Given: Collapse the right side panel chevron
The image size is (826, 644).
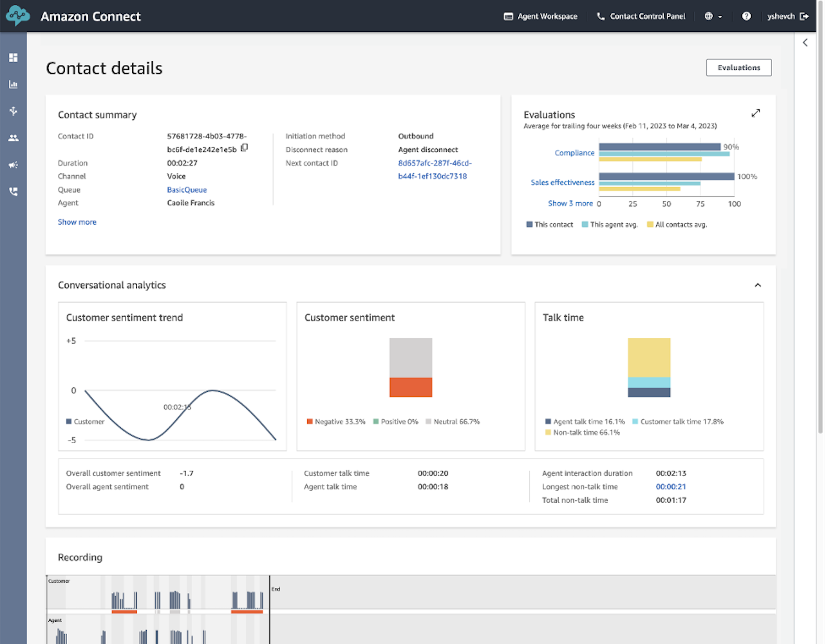Looking at the screenshot, I should 805,43.
